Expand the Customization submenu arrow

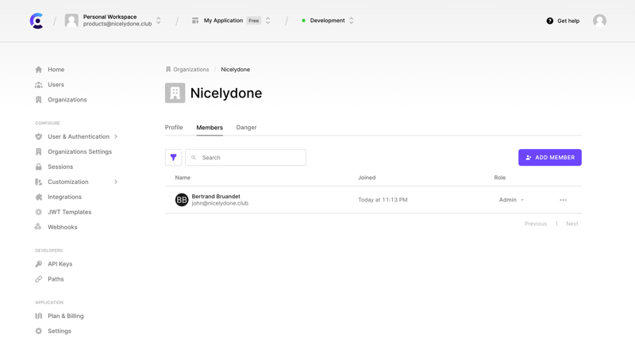pyautogui.click(x=116, y=182)
